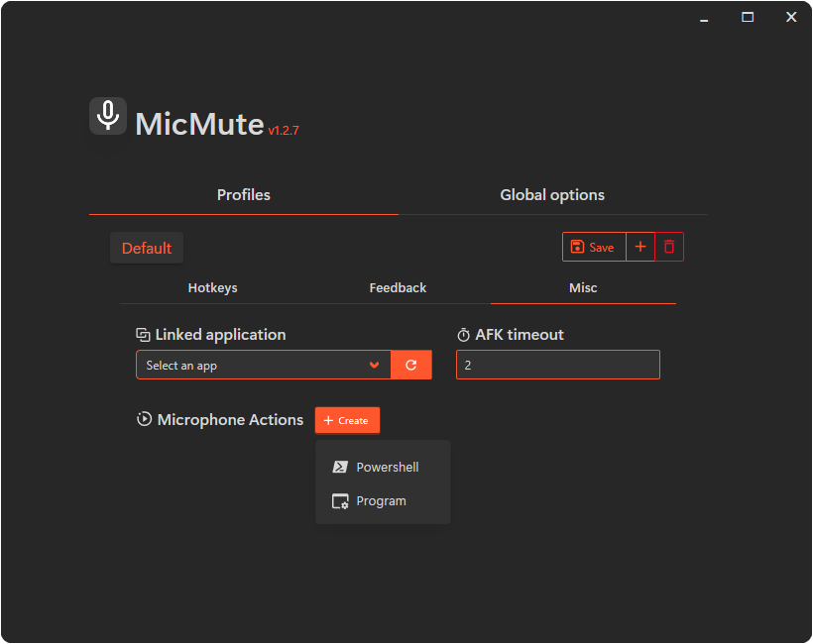The height and width of the screenshot is (644, 813).
Task: Click the dropdown chevron arrow
Action: (x=374, y=366)
